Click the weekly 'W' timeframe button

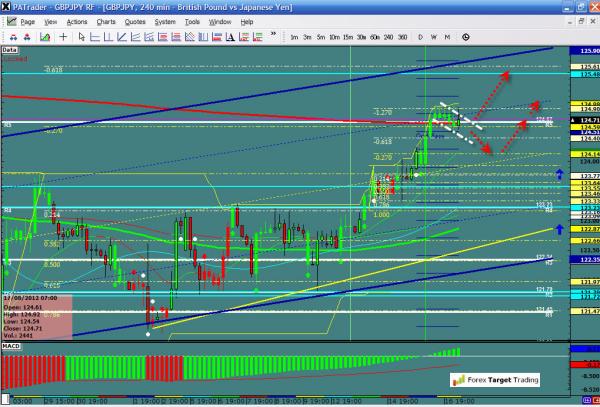pos(433,37)
